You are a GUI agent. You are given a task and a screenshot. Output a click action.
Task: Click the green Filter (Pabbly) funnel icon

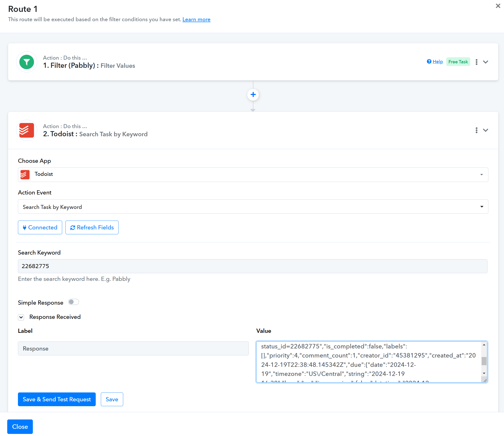point(27,62)
